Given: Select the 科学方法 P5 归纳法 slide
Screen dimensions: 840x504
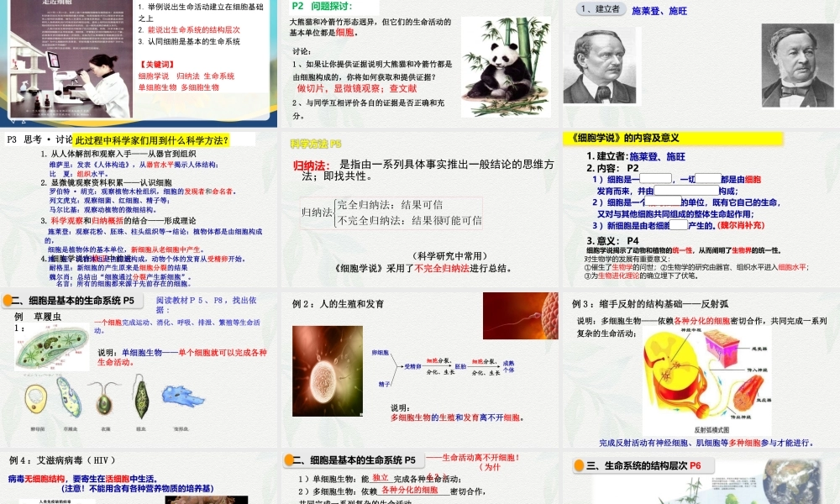Looking at the screenshot, I should pyautogui.click(x=419, y=209).
